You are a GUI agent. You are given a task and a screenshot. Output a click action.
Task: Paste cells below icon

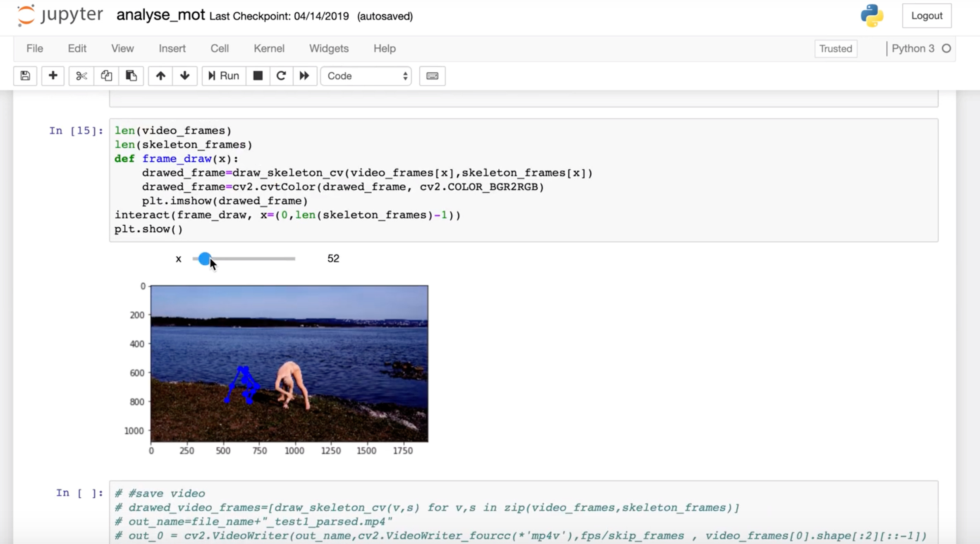(x=131, y=76)
